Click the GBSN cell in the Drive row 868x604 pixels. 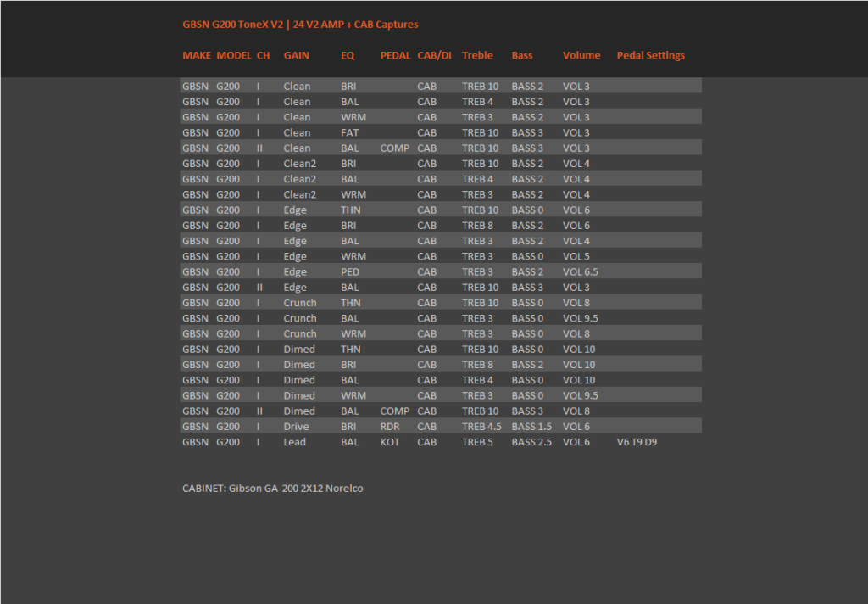[x=196, y=427]
